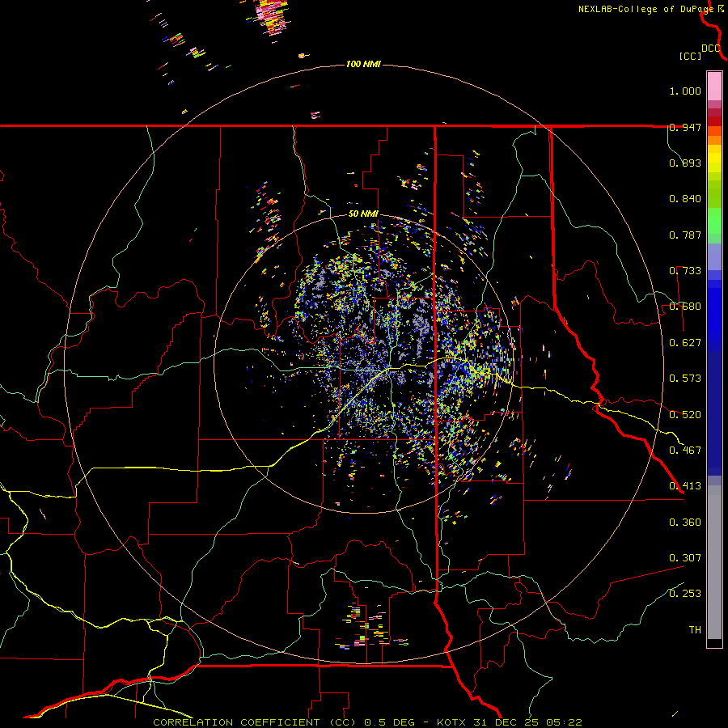Pick the yellow segment of color bar

714,159
